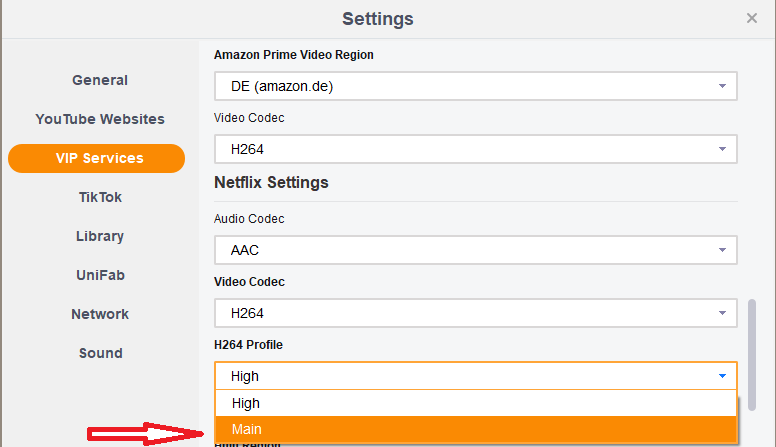Click the Settings title bar text
This screenshot has height=447, width=776.
click(377, 19)
